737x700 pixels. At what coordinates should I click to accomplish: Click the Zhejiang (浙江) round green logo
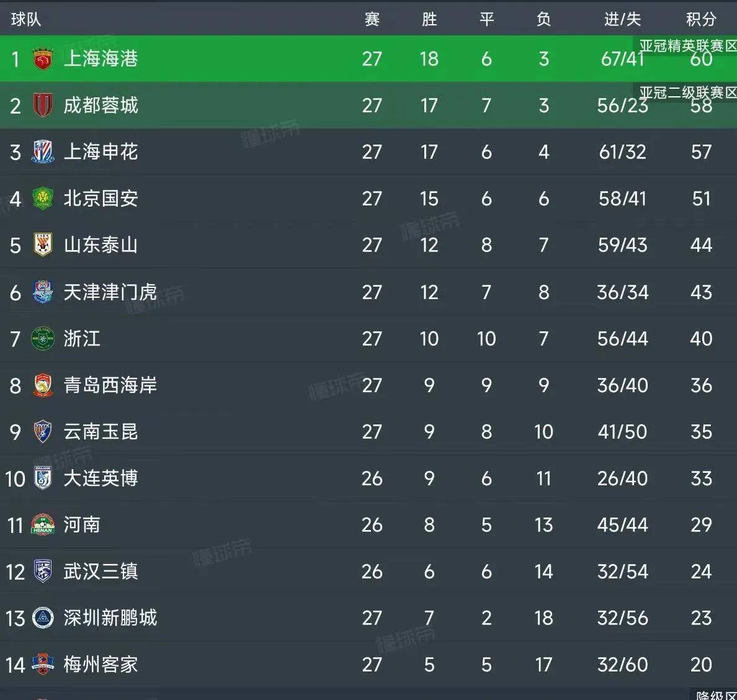point(43,339)
